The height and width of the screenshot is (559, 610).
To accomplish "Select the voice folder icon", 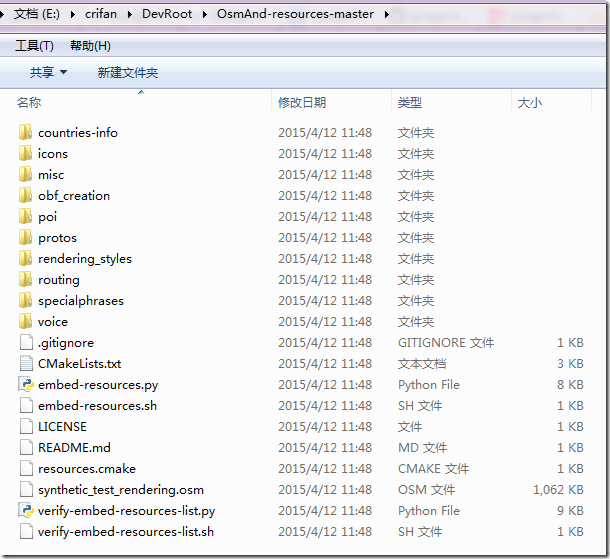I will click(x=25, y=321).
